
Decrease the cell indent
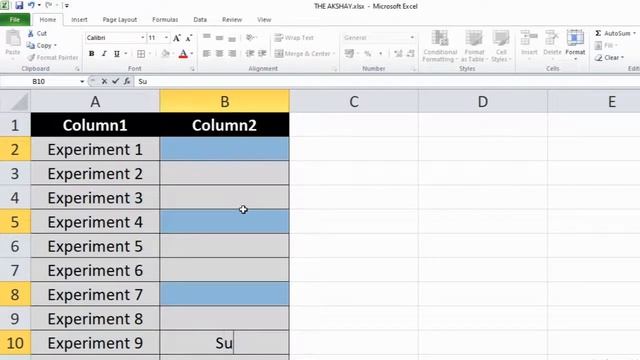[x=250, y=53]
